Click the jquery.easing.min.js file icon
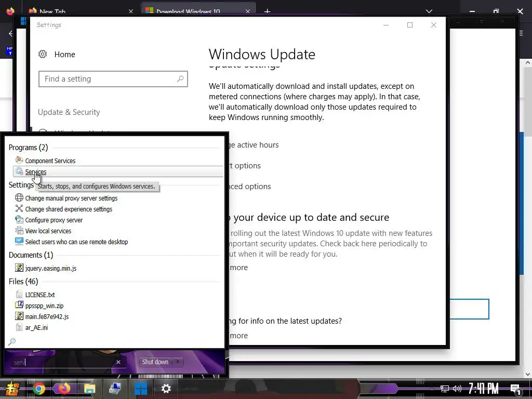 point(19,268)
